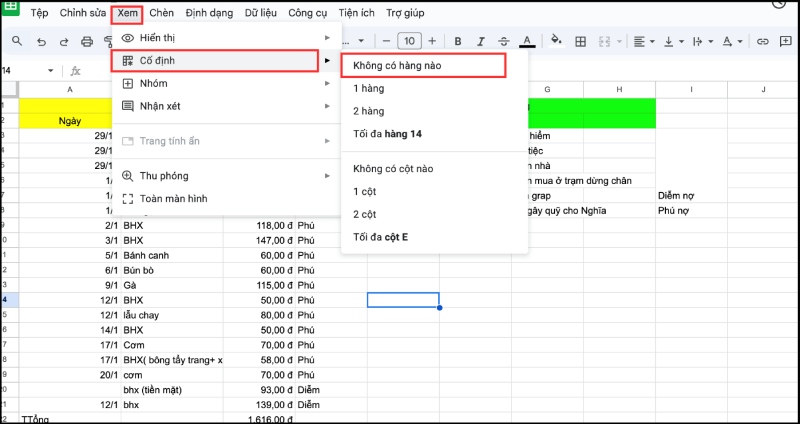Viewport: 800px width, 424px height.
Task: Click the 147,00 đ amount cell
Action: (259, 240)
